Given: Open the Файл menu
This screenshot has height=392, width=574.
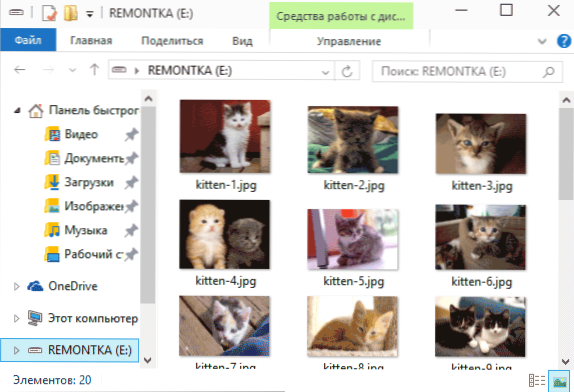Looking at the screenshot, I should [28, 40].
